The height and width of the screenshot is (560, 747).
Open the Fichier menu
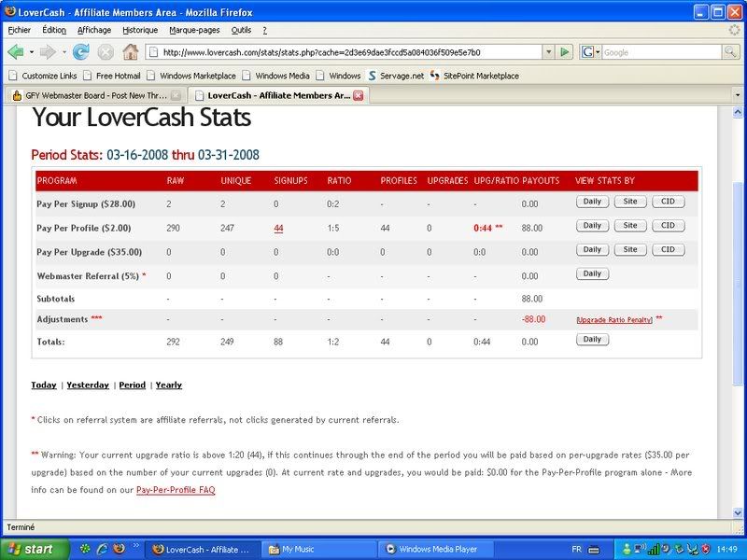click(x=20, y=30)
